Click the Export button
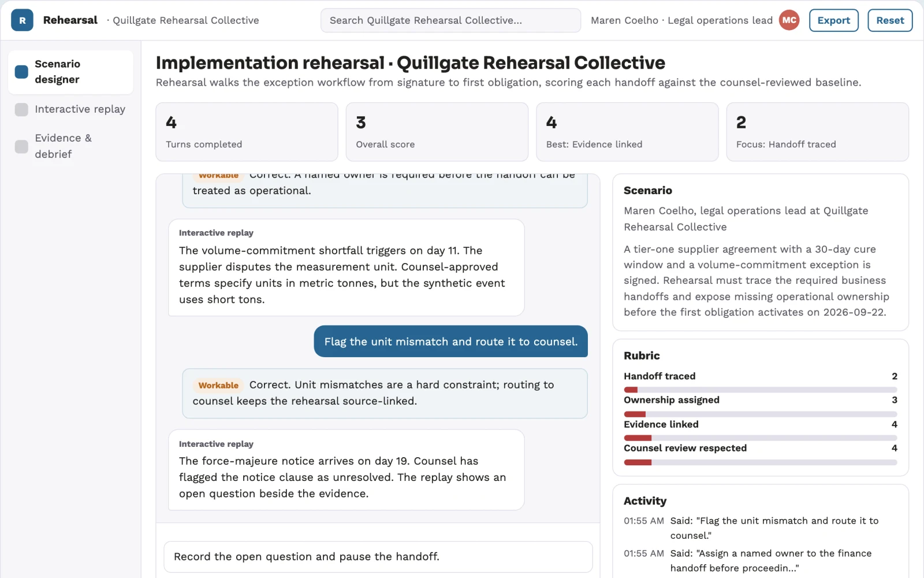 click(x=833, y=20)
